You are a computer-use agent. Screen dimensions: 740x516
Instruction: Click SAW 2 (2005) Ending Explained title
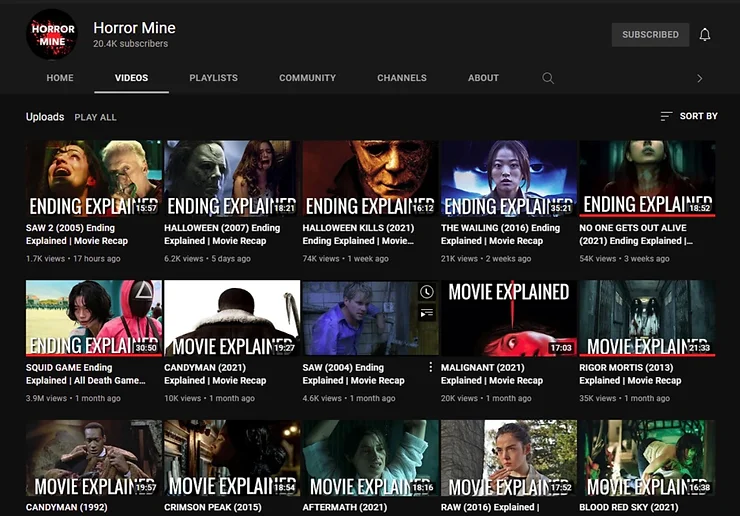point(77,234)
